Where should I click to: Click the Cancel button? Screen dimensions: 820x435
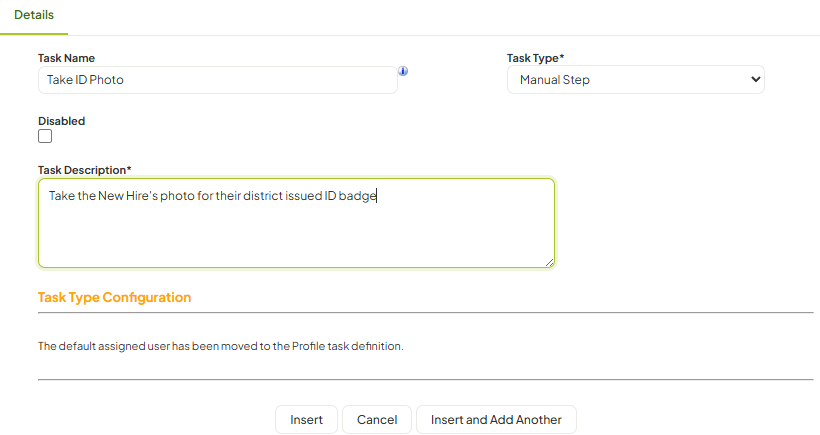(377, 419)
